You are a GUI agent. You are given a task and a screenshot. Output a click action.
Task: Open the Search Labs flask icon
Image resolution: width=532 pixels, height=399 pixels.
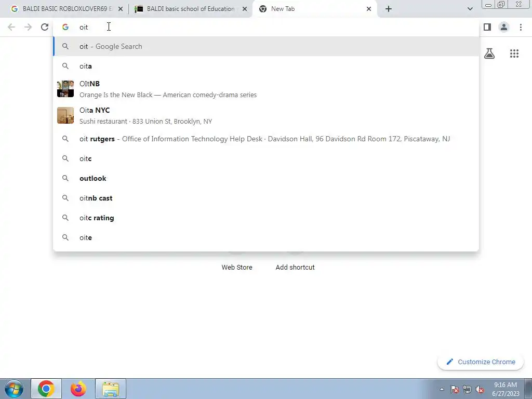coord(489,54)
